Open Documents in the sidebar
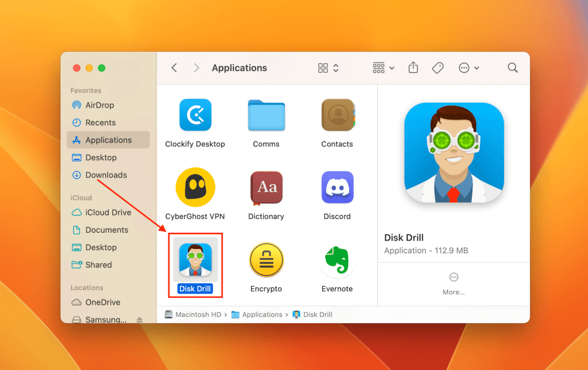The height and width of the screenshot is (370, 588). (x=108, y=230)
